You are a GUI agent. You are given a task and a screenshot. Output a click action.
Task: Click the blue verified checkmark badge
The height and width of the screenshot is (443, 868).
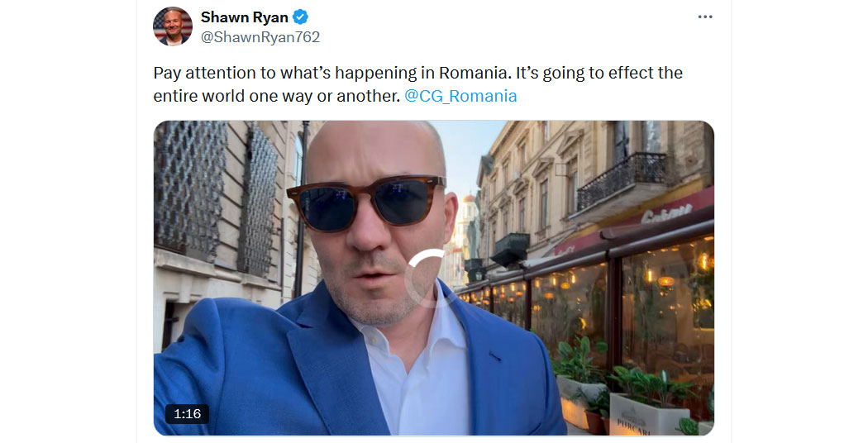(x=300, y=17)
